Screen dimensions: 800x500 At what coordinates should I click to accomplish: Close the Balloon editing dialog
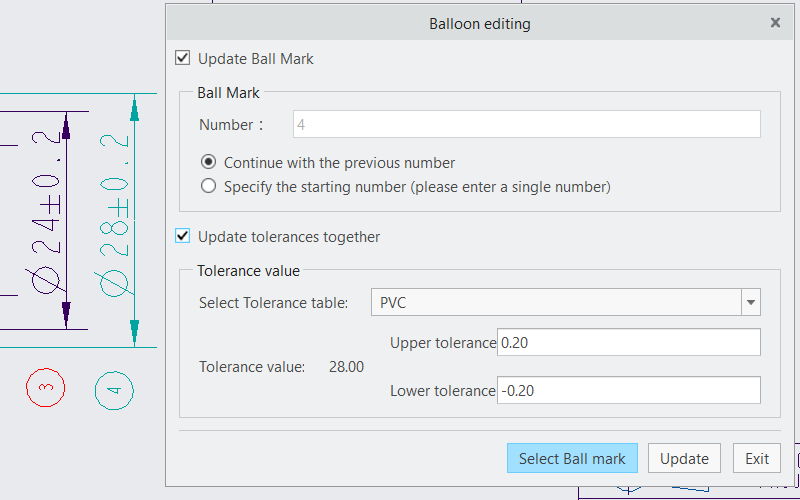775,22
